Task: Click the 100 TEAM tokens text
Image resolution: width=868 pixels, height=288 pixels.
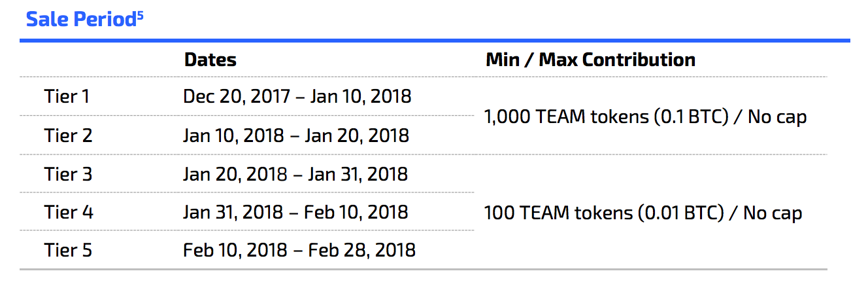Action: click(x=552, y=213)
